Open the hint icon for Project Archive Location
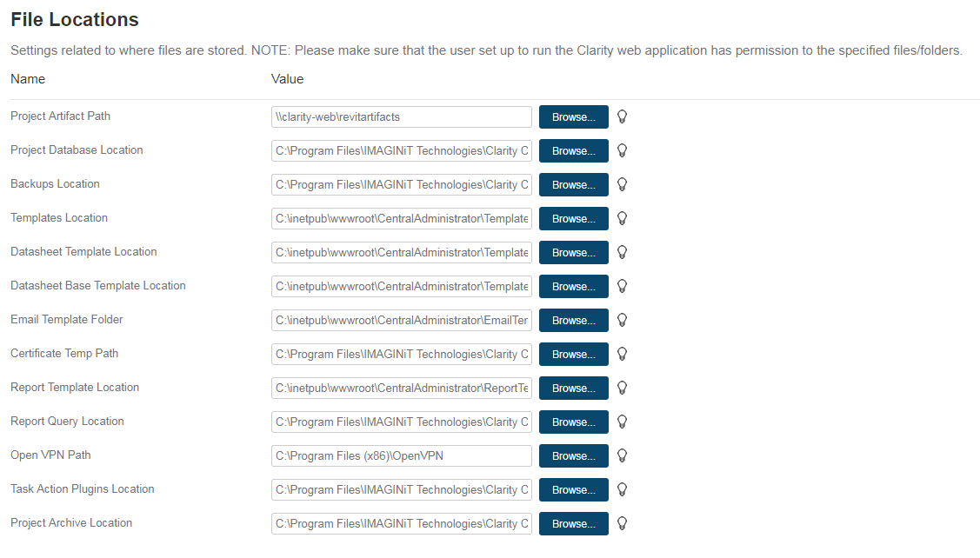The image size is (980, 558). click(x=622, y=523)
